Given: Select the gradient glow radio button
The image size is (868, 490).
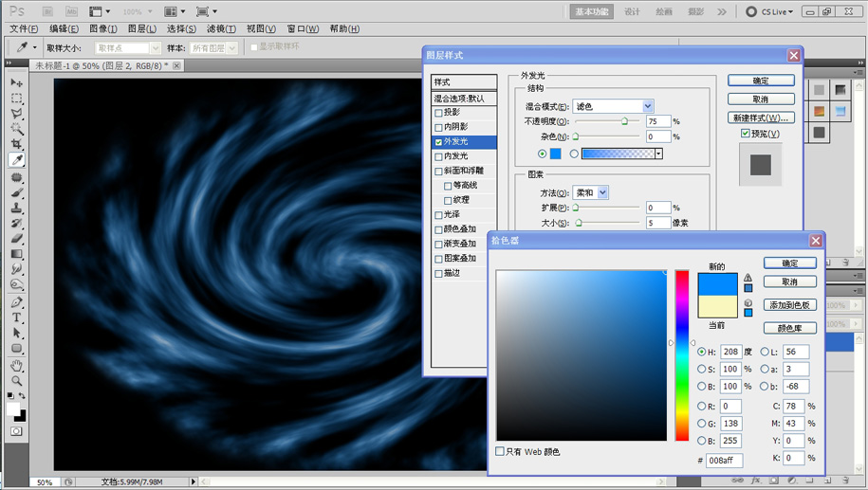Looking at the screenshot, I should [x=574, y=154].
